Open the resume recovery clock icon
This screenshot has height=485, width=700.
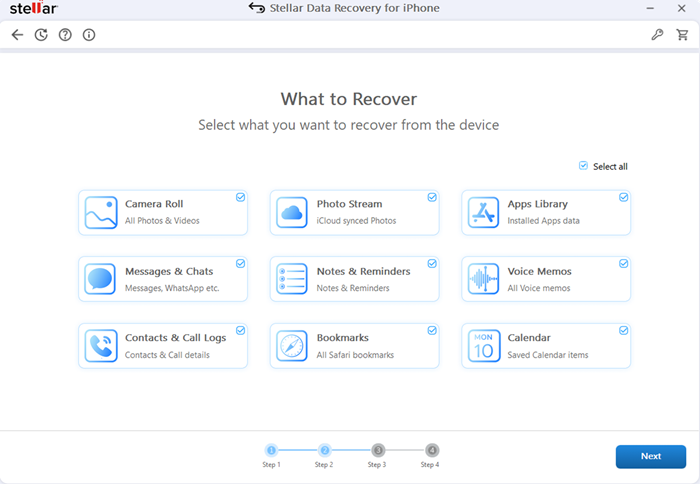point(41,35)
